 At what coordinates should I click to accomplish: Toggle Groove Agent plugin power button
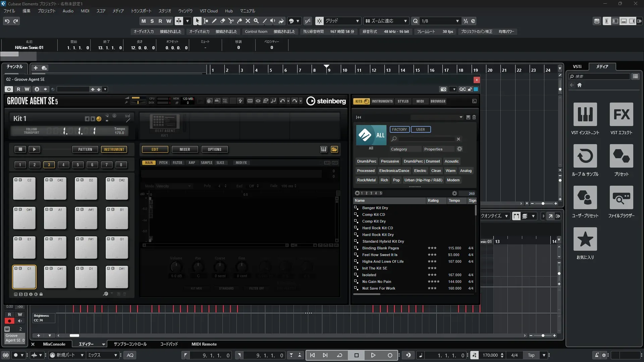9,89
